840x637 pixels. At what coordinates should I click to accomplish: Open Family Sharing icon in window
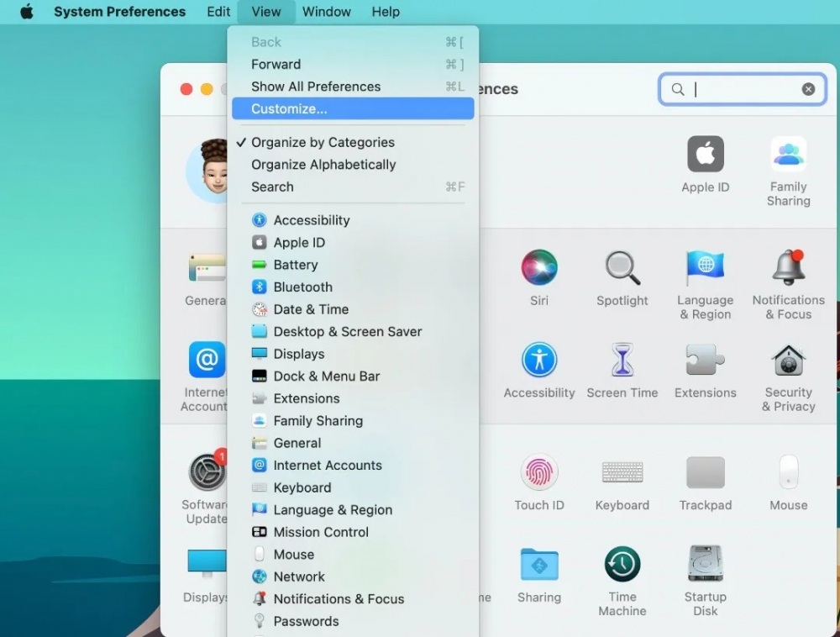tap(788, 155)
